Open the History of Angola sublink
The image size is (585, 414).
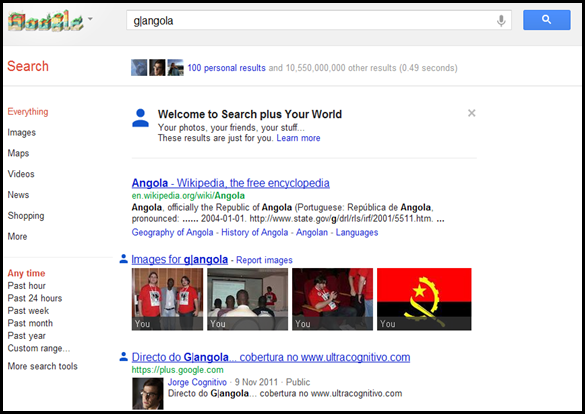click(x=255, y=232)
